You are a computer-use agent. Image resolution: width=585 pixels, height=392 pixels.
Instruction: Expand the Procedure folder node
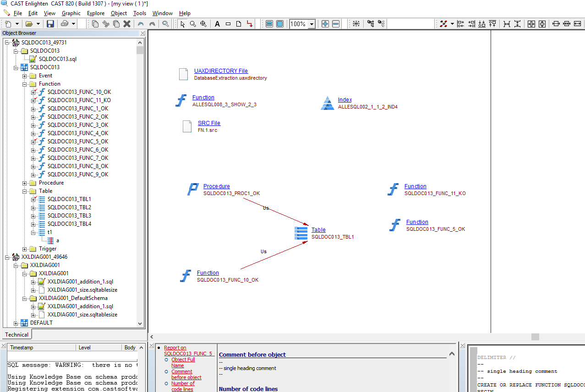pos(25,183)
